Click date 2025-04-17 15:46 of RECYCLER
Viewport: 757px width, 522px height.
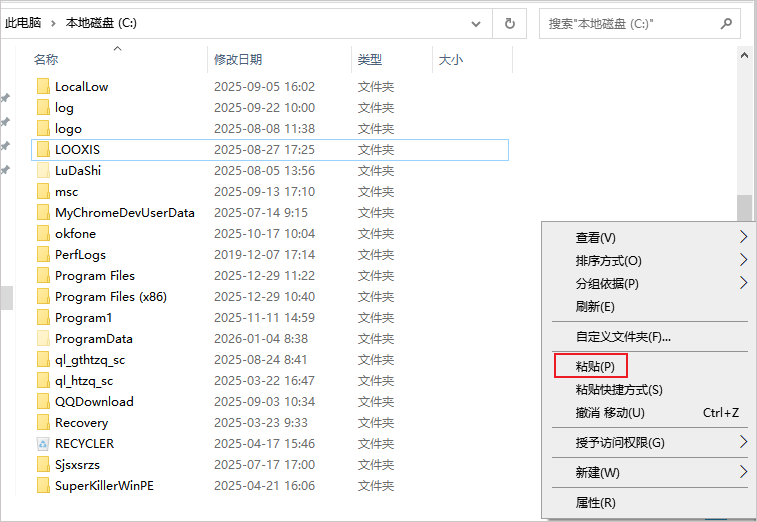[265, 443]
